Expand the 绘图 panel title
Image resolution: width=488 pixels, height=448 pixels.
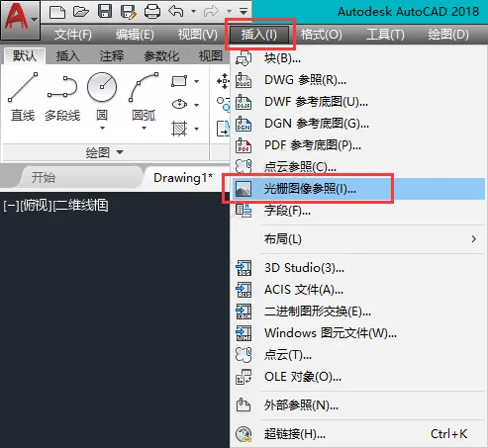[x=105, y=152]
